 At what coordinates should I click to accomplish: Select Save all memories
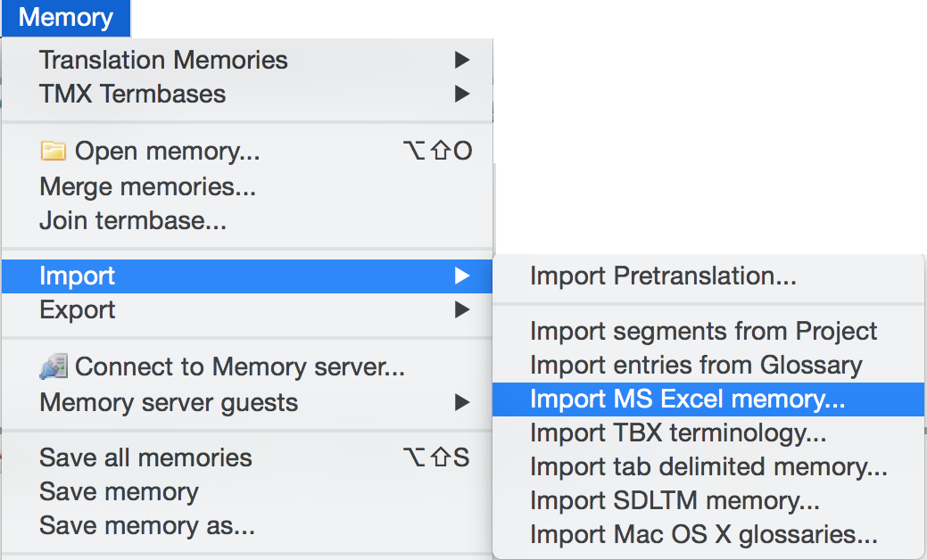tap(145, 457)
